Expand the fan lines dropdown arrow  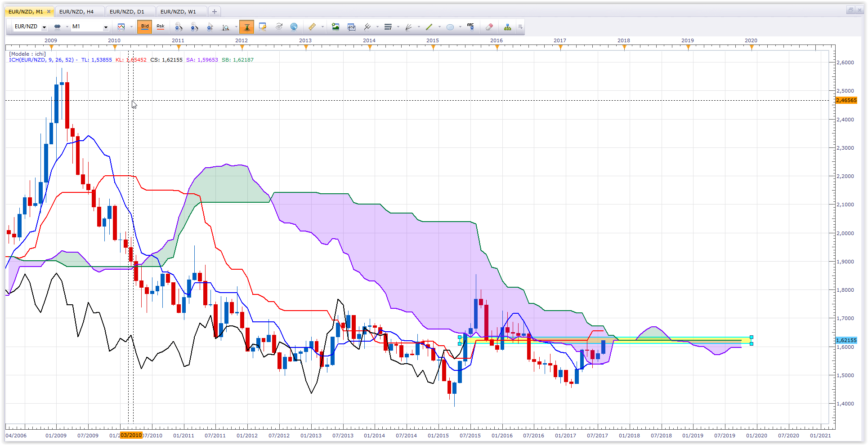[x=419, y=27]
